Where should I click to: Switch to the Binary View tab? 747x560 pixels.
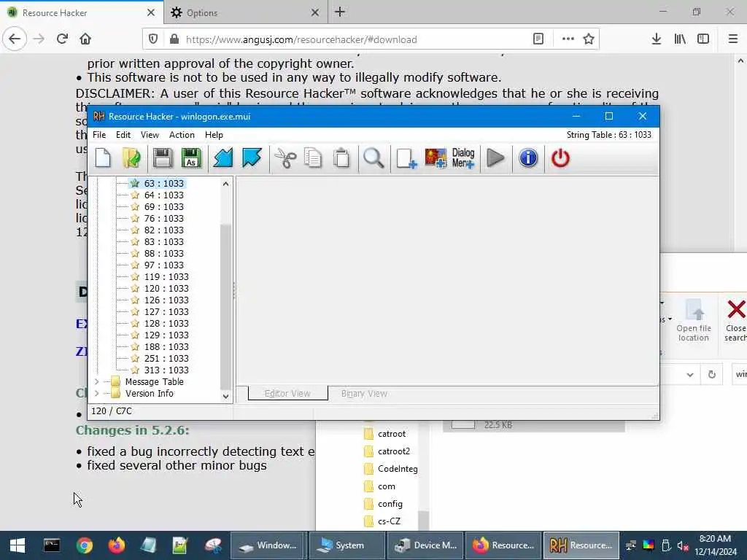tap(364, 393)
